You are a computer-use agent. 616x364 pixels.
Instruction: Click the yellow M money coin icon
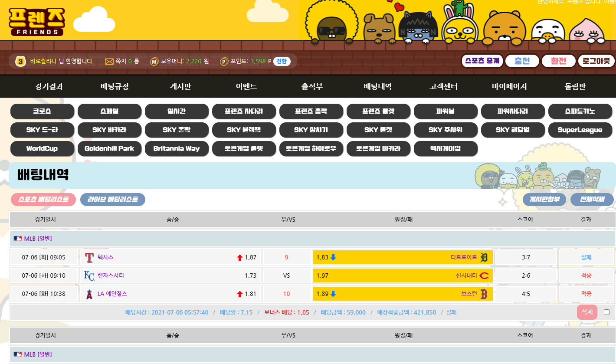(x=154, y=62)
